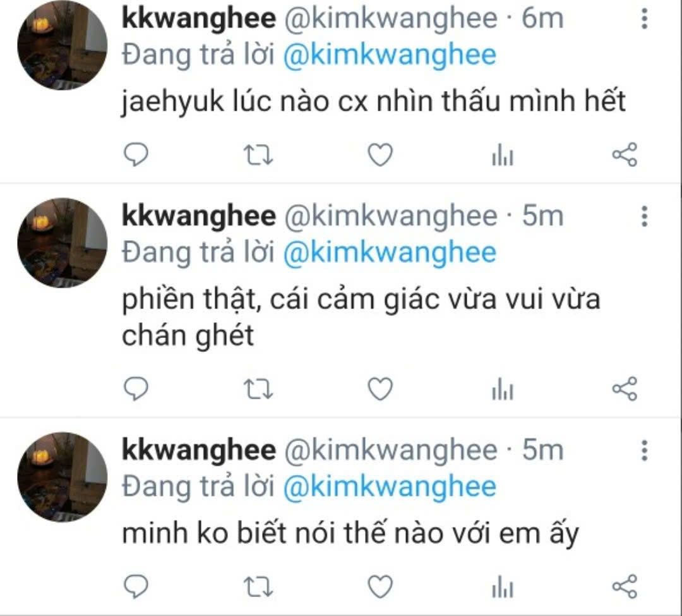Share the 'phiền thật' tweet
The height and width of the screenshot is (616, 682).
tap(625, 389)
